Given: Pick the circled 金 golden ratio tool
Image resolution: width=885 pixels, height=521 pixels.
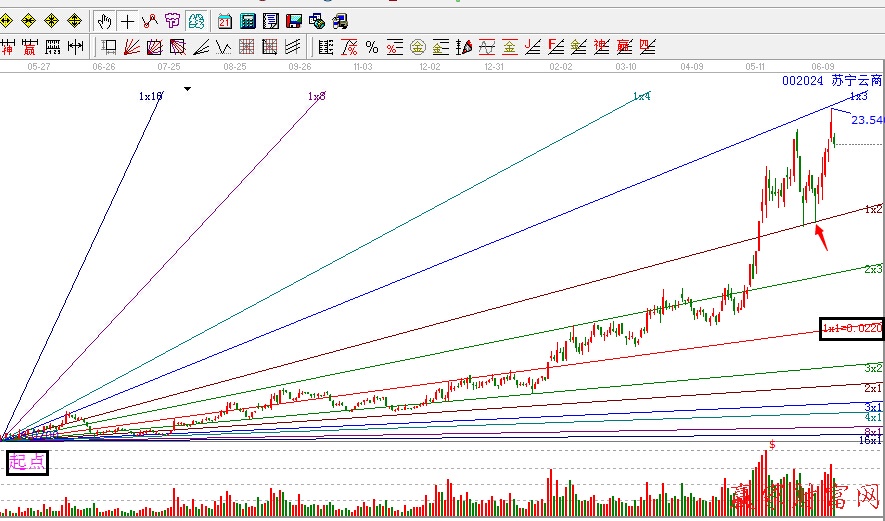Looking at the screenshot, I should 417,46.
